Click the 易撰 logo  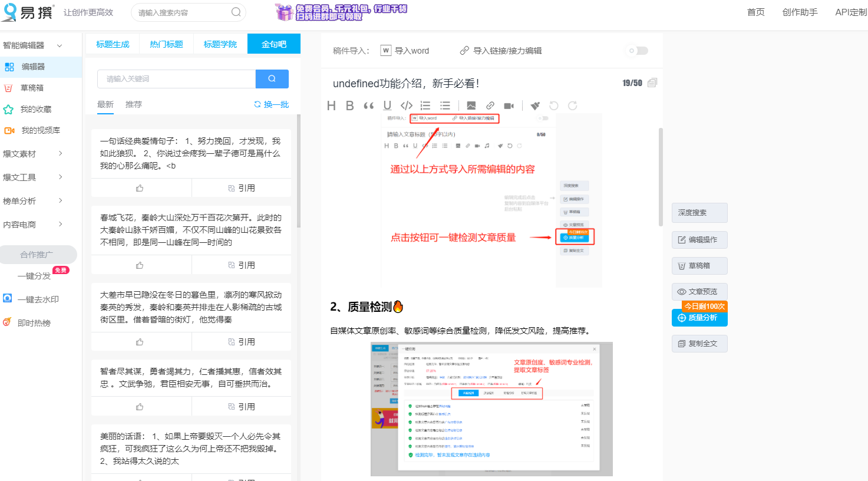point(27,12)
